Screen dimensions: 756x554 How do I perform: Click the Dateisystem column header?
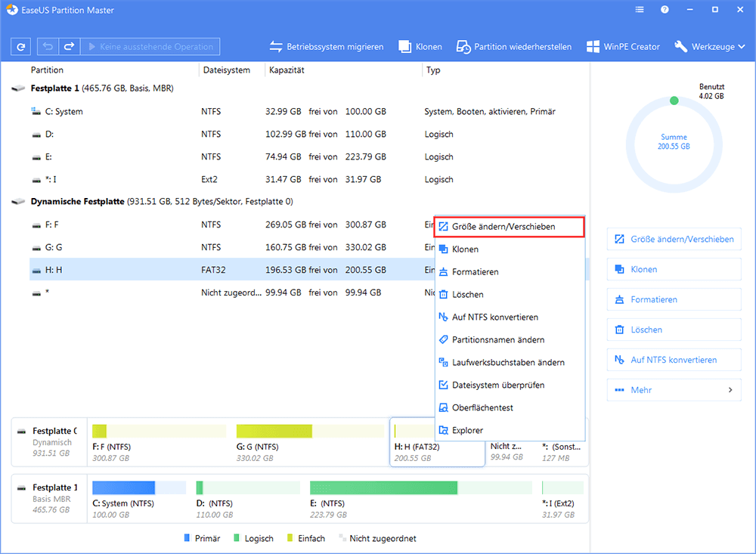pos(227,70)
